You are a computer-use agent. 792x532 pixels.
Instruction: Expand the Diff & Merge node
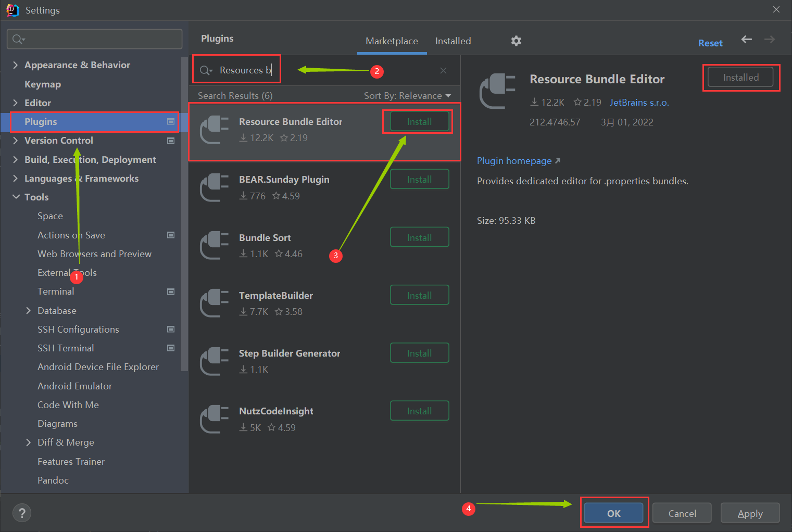(28, 442)
